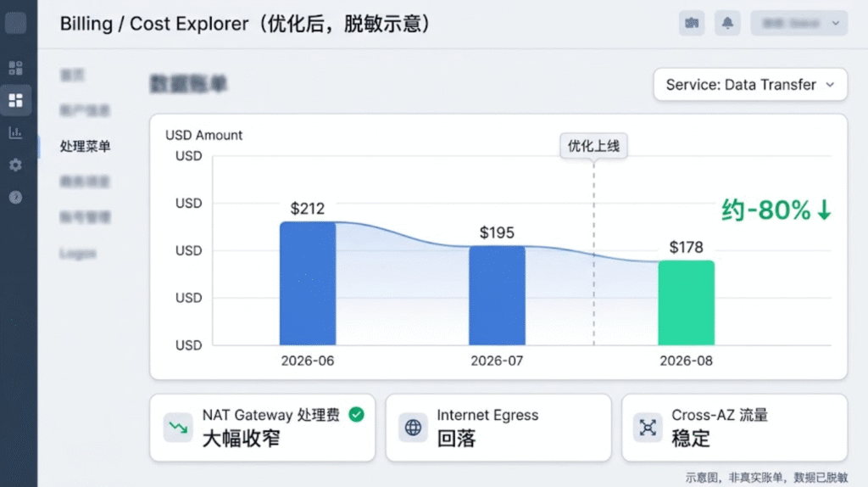This screenshot has width=868, height=487.
Task: Click the $212 value label
Action: [308, 209]
